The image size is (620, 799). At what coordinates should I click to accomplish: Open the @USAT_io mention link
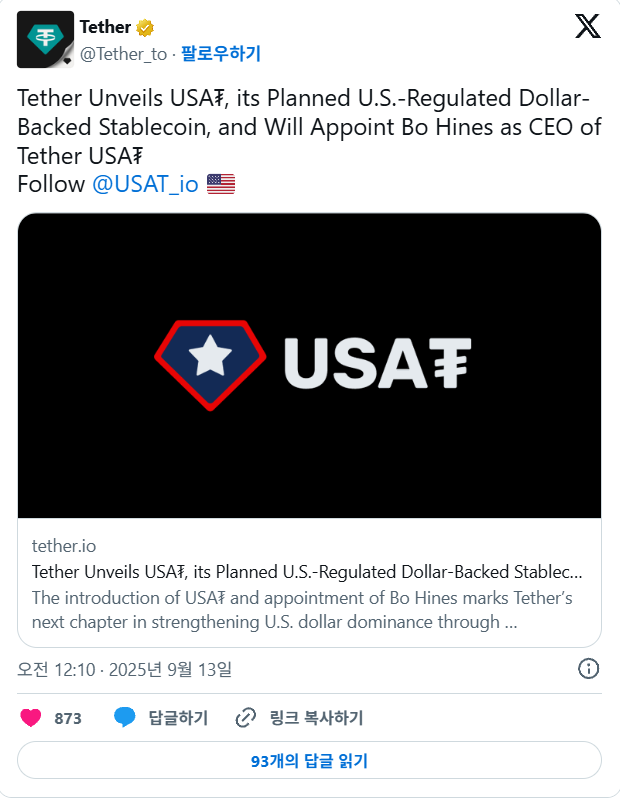(x=145, y=184)
